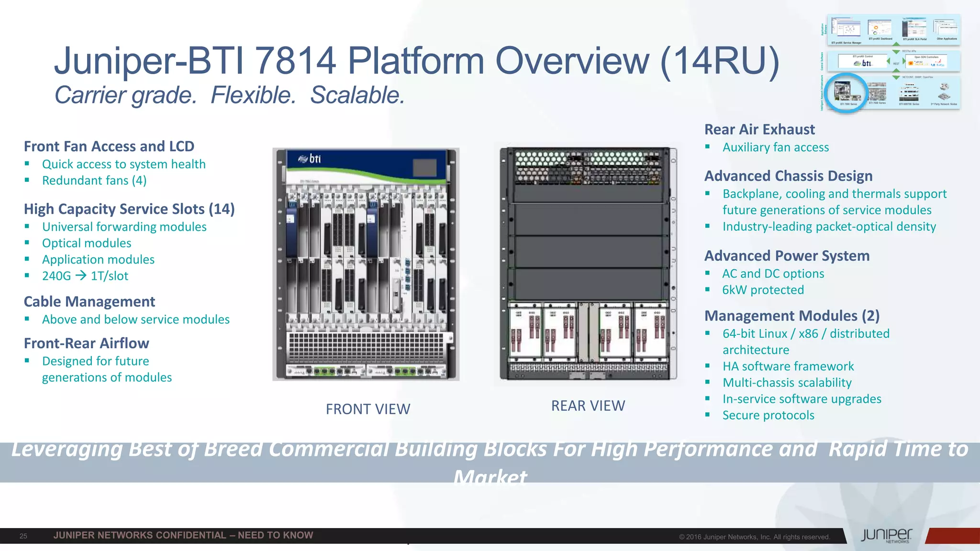Click the 3rd Party Network Nodes icon
Image resolution: width=980 pixels, height=551 pixels.
[x=944, y=92]
